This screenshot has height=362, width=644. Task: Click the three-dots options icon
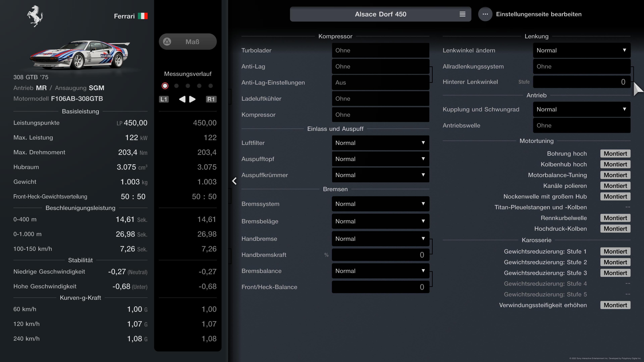[485, 14]
